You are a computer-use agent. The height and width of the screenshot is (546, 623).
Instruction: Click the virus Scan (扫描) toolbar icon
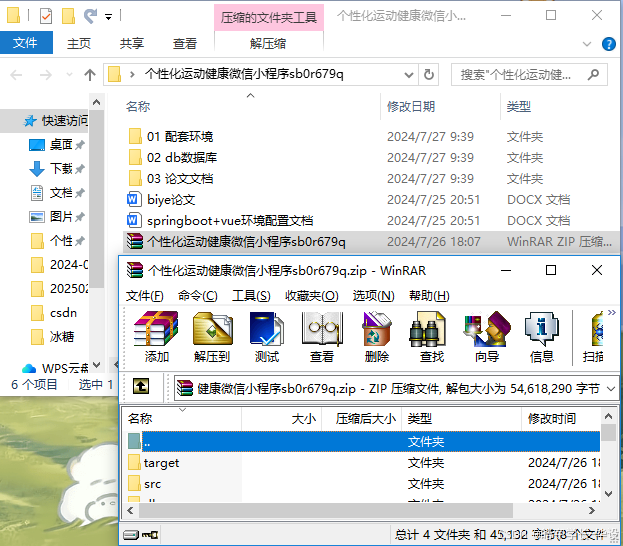594,337
